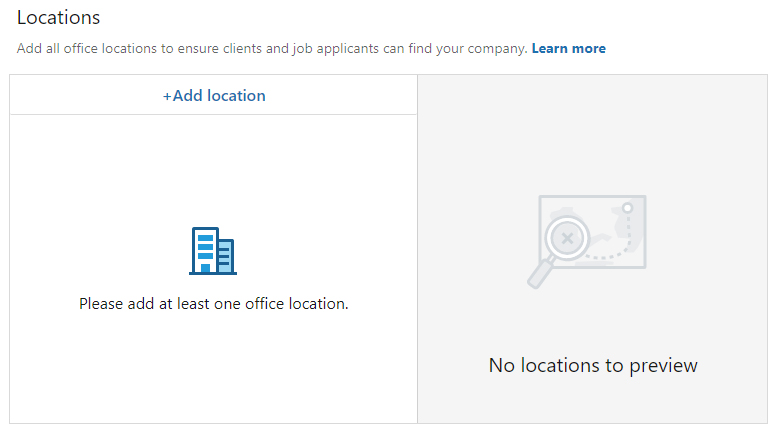
Task: Click "Please add at least one office location" message
Action: (x=213, y=303)
